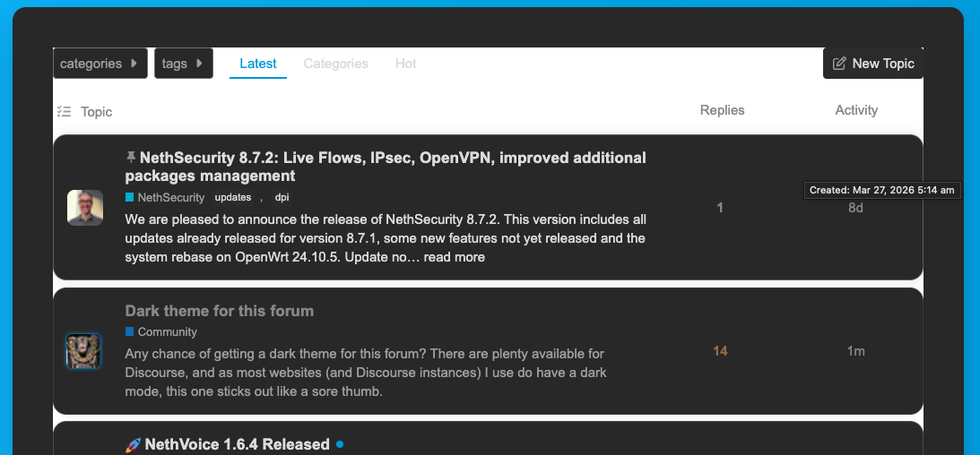Open the NethSecurity 8.7.2 poster's avatar
Viewport: 980px width, 455px height.
coord(85,208)
